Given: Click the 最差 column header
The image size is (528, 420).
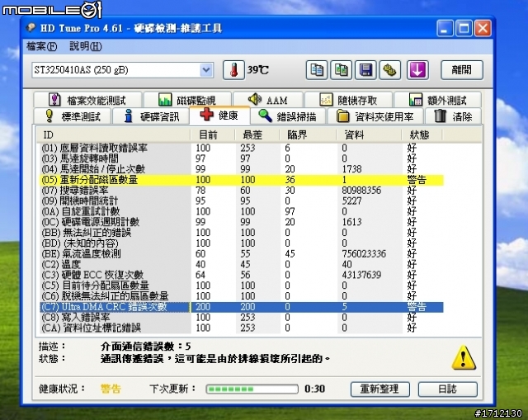Looking at the screenshot, I should [257, 134].
